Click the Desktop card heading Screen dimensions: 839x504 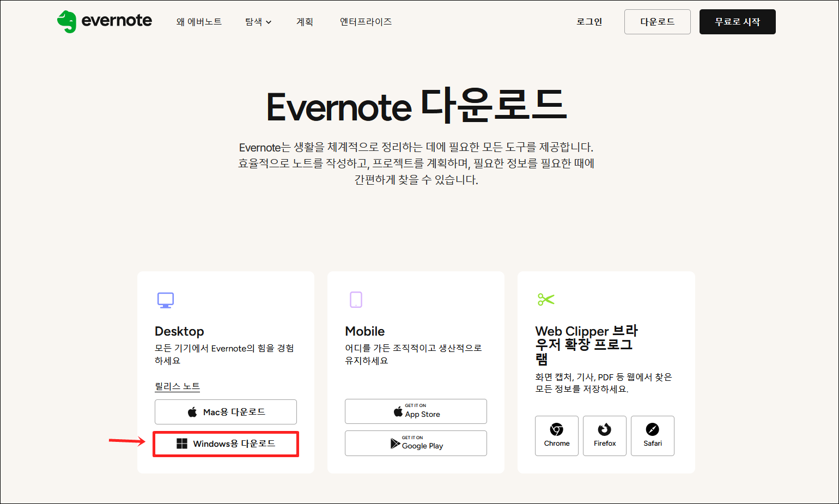[x=179, y=331]
